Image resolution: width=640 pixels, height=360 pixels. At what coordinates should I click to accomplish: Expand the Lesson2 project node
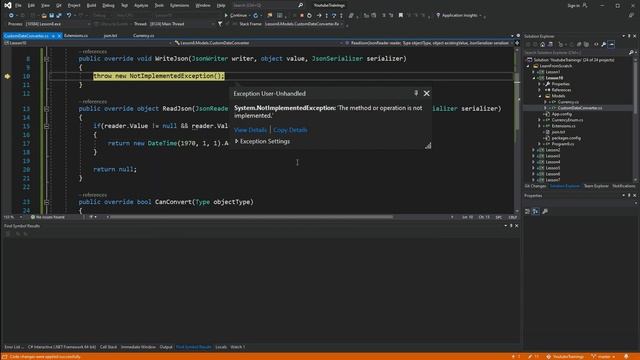pos(533,150)
